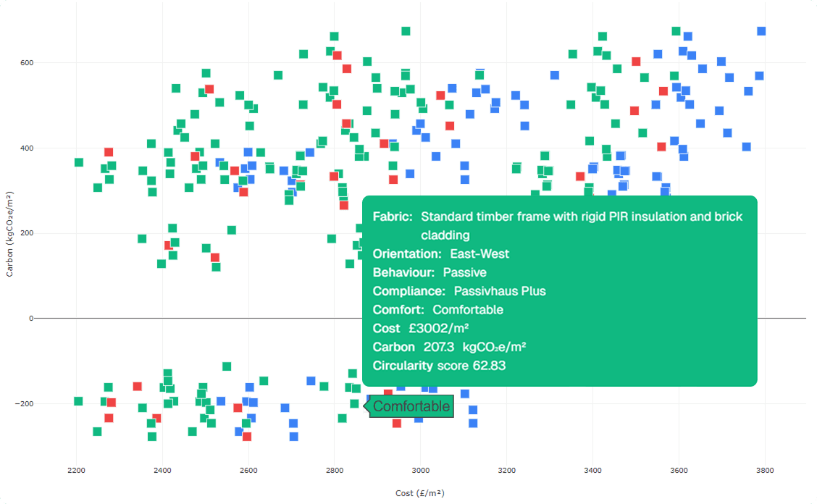Viewport: 817px width, 504px height.
Task: Select the leftmost green point at carbon 365
Action: [79, 162]
